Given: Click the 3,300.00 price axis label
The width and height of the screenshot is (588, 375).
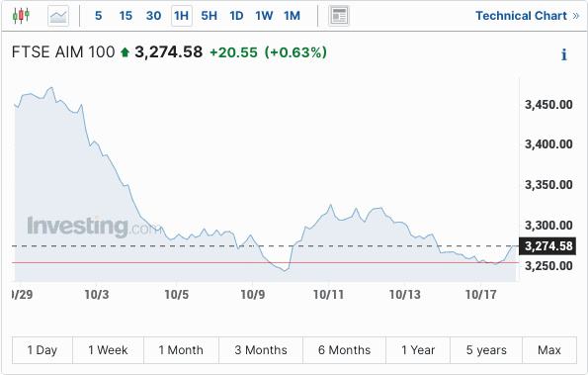Looking at the screenshot, I should pos(548,226).
